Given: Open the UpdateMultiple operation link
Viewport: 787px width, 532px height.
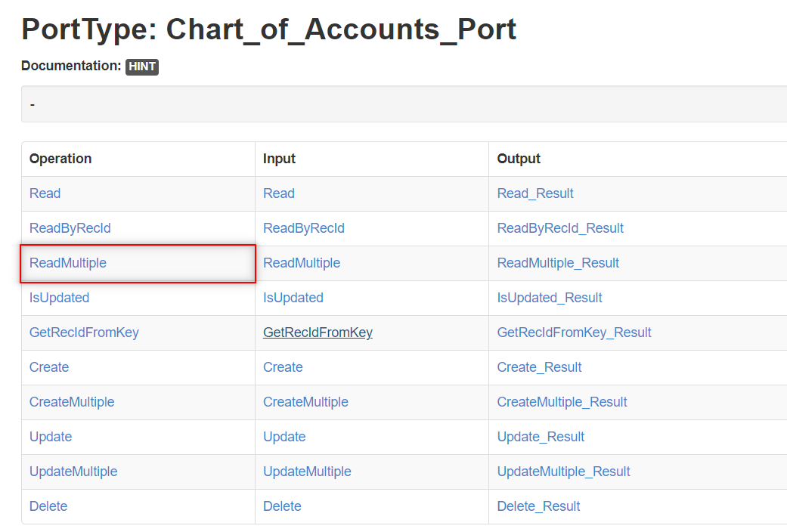Looking at the screenshot, I should coord(73,471).
